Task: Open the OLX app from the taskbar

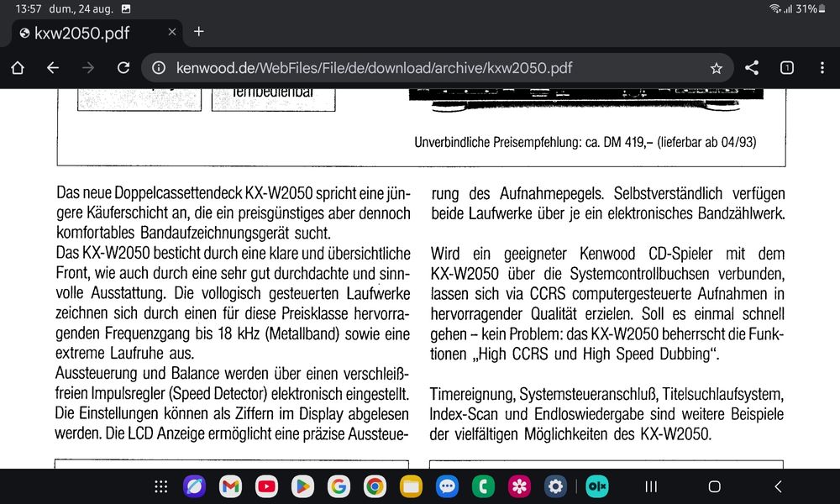Action: (596, 486)
